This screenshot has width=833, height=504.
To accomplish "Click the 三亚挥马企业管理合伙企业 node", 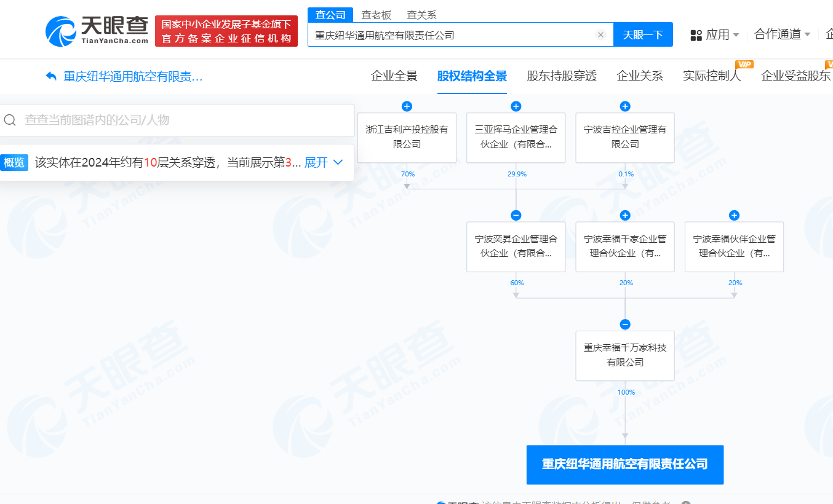I will pos(516,138).
